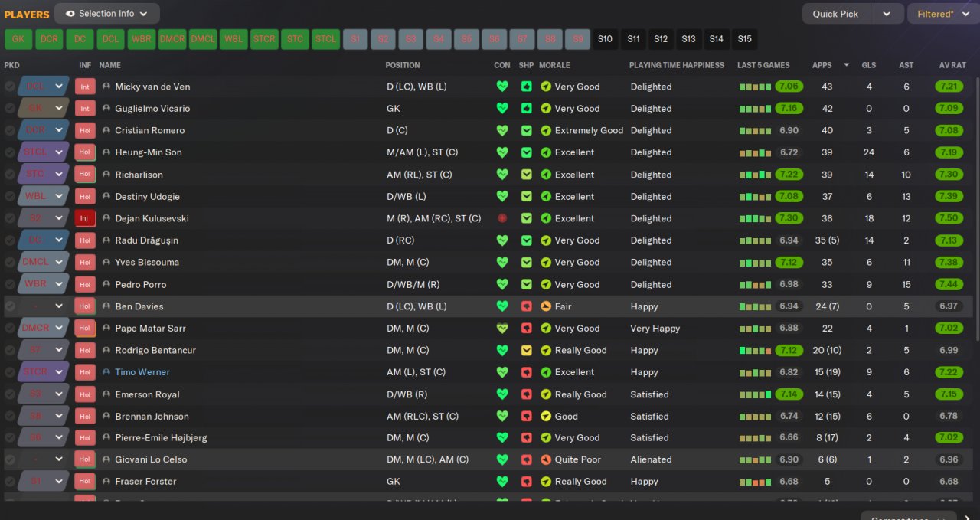
Task: Sort by the PLAYING TIME HAPPINESS column header
Action: click(x=677, y=65)
